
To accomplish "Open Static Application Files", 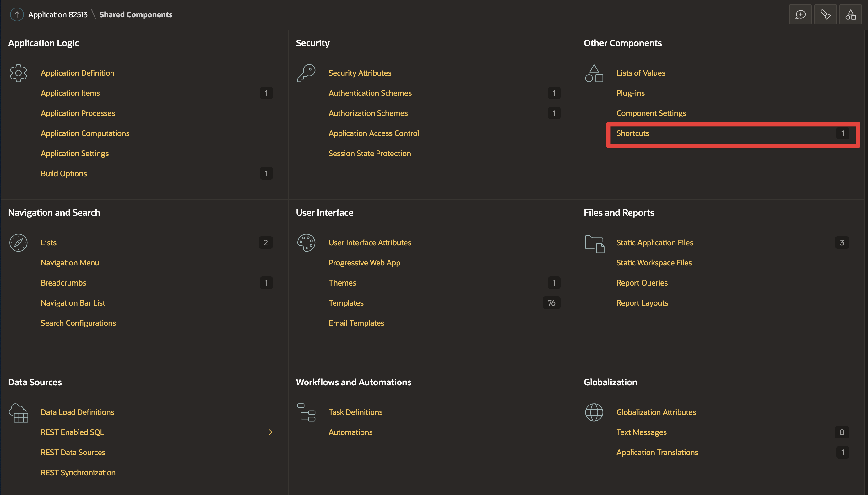I will click(x=654, y=243).
